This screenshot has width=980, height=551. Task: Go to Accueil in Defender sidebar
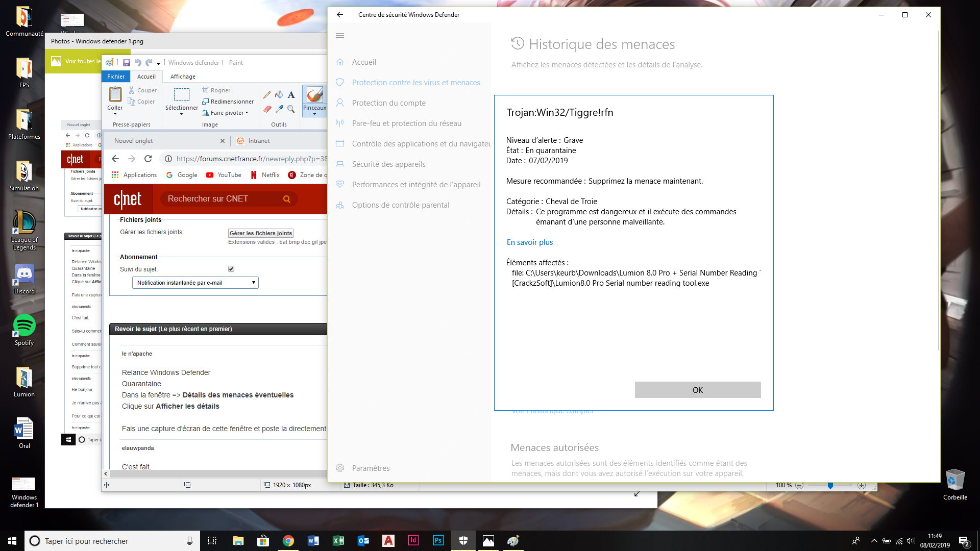tap(364, 62)
